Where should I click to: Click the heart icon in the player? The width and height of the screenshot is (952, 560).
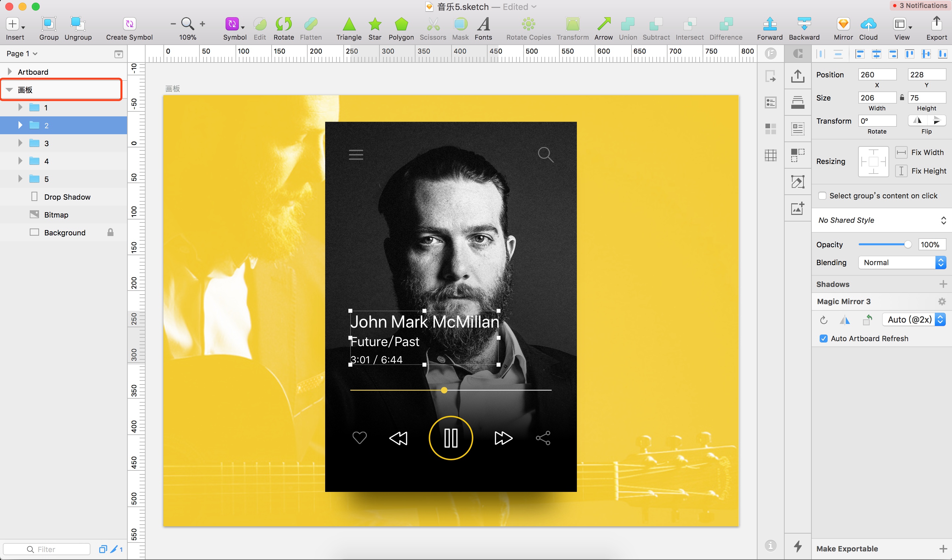point(359,438)
